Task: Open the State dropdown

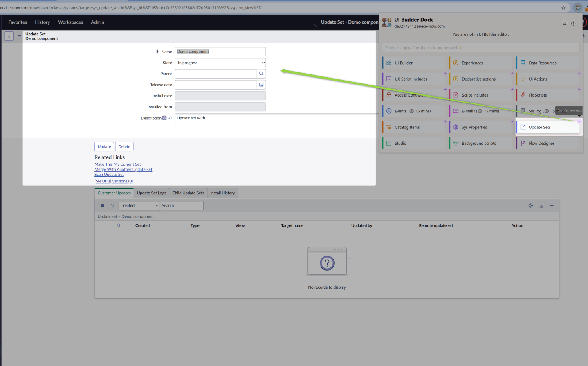Action: click(x=220, y=63)
